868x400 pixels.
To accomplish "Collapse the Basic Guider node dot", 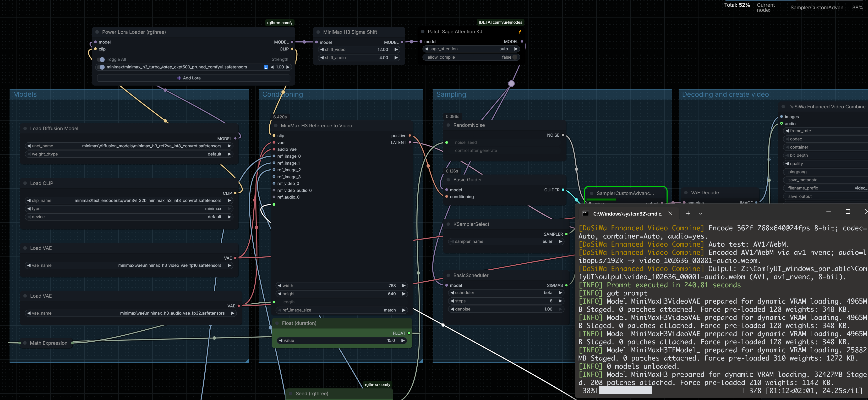I will [x=448, y=180].
